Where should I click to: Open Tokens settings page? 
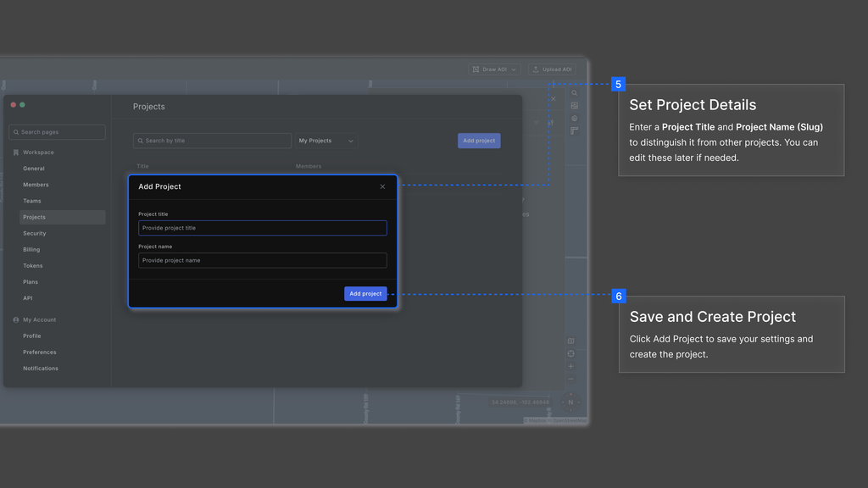(x=33, y=265)
